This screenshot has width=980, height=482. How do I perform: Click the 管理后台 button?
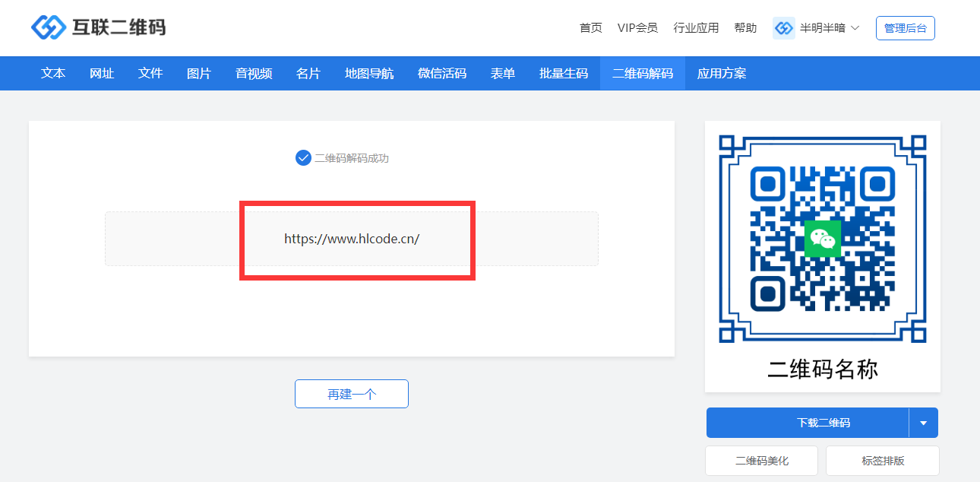coord(906,28)
